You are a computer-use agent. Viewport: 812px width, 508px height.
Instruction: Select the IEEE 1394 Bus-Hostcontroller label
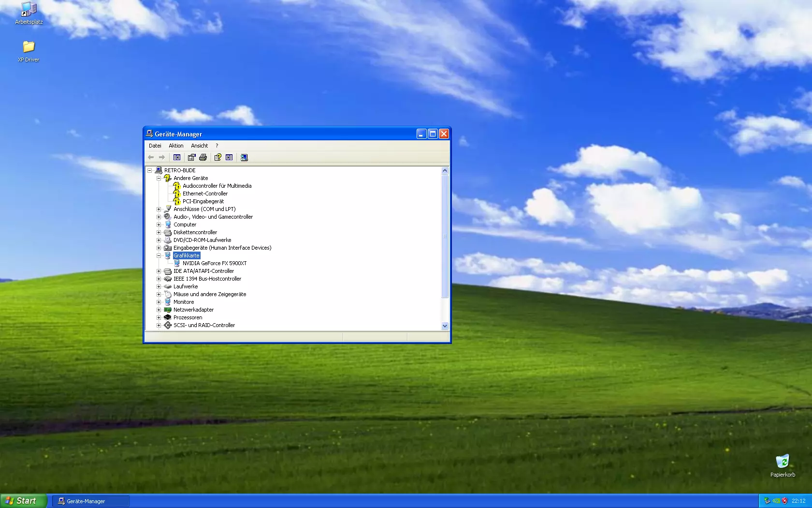click(207, 279)
